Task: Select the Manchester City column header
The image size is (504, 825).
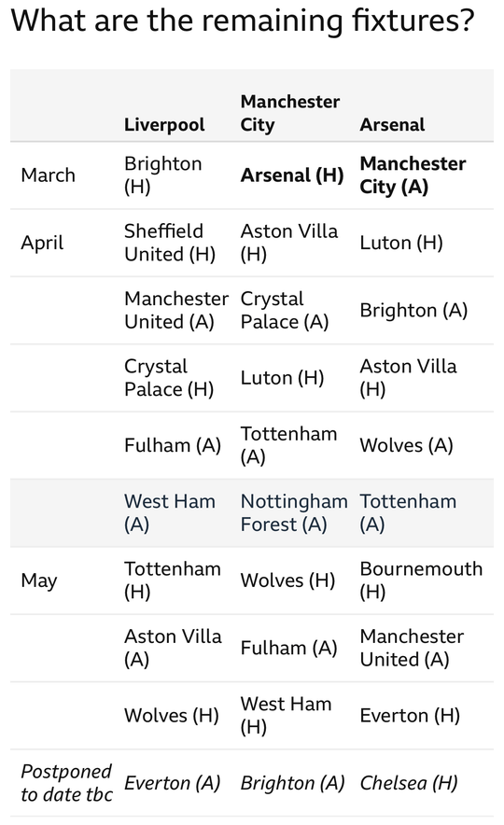Action: pyautogui.click(x=290, y=113)
